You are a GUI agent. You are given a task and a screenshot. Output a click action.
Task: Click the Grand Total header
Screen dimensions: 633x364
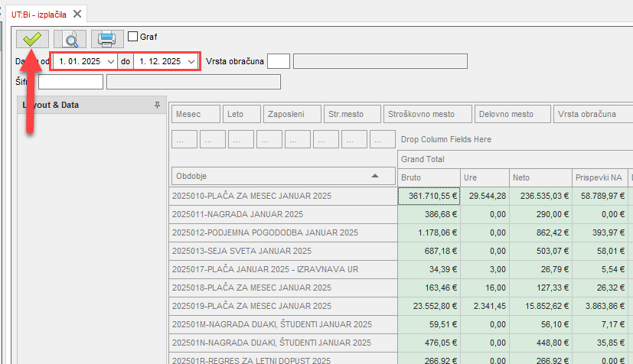pyautogui.click(x=515, y=159)
